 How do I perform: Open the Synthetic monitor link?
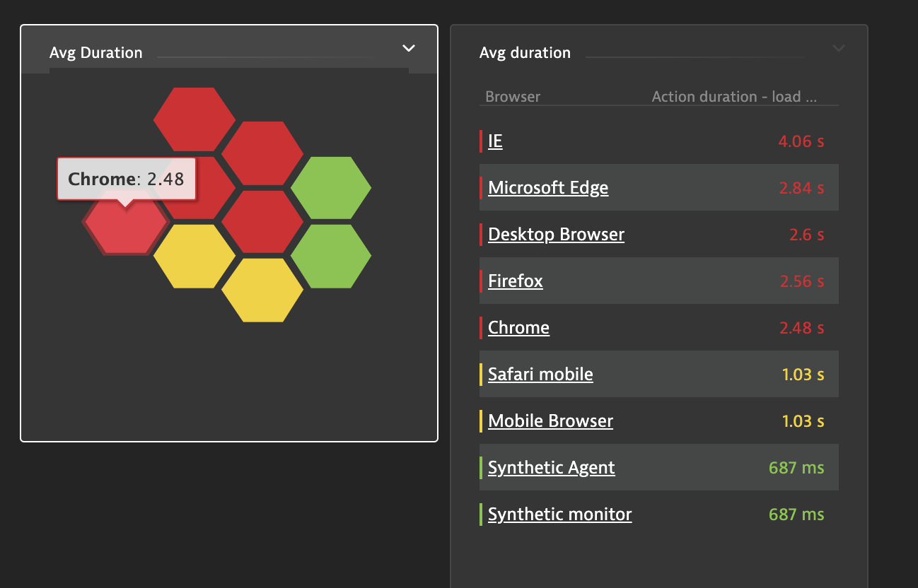pyautogui.click(x=560, y=514)
